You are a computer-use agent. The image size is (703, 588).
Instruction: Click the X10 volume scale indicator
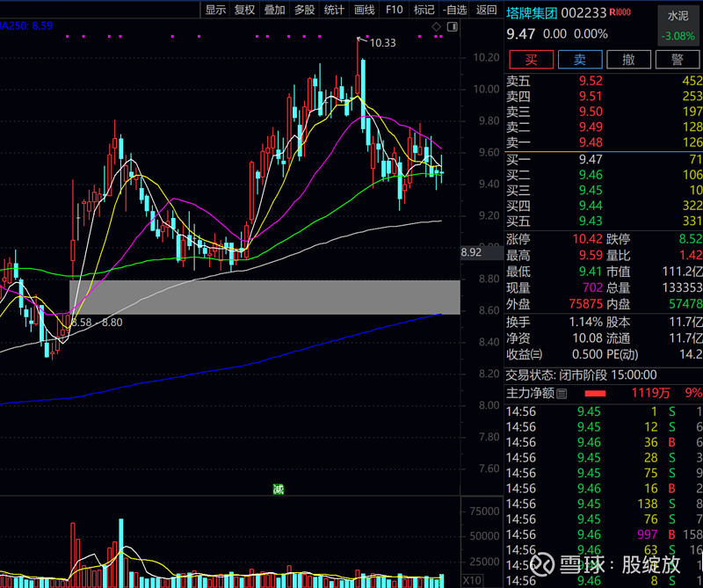[x=472, y=580]
